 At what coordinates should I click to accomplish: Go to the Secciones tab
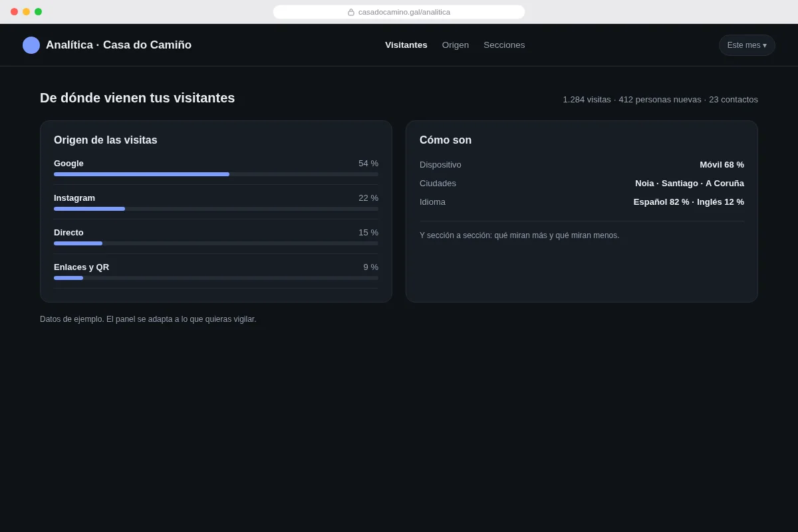(x=504, y=45)
